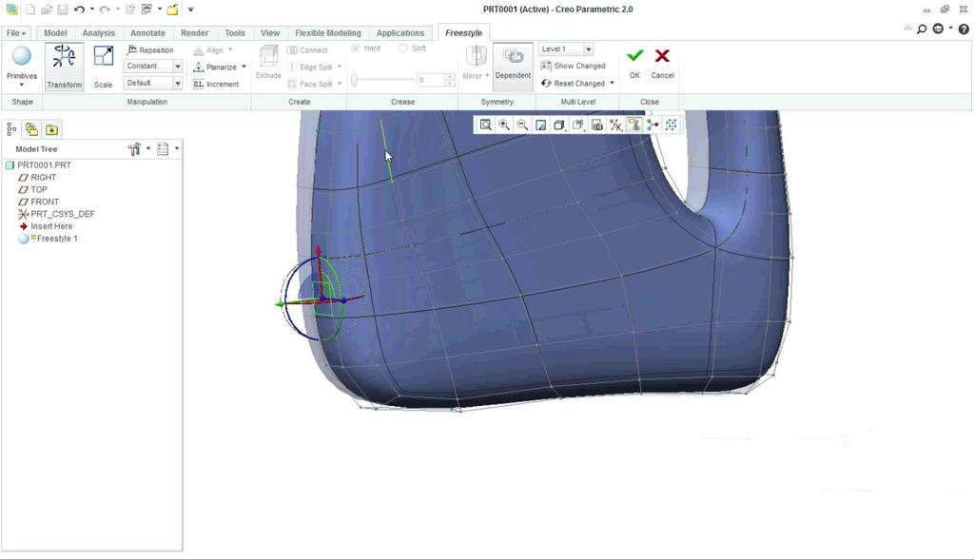Image resolution: width=974 pixels, height=560 pixels.
Task: Switch to the Annotate tab
Action: [x=147, y=33]
